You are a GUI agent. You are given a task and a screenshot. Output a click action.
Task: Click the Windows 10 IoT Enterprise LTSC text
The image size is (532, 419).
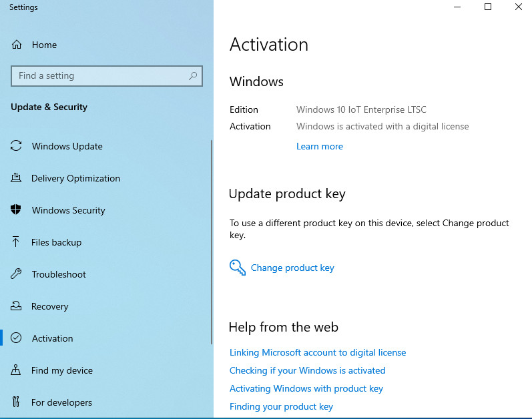coord(361,110)
